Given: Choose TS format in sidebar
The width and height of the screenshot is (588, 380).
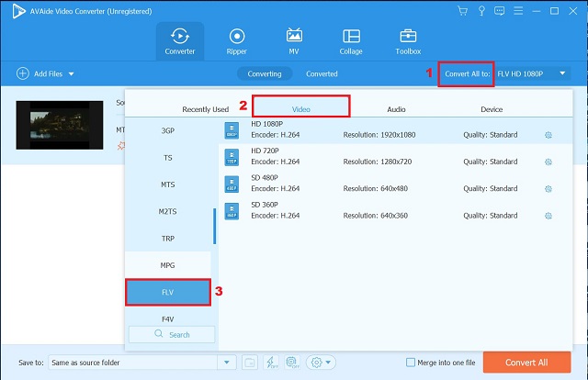Looking at the screenshot, I should pyautogui.click(x=167, y=157).
